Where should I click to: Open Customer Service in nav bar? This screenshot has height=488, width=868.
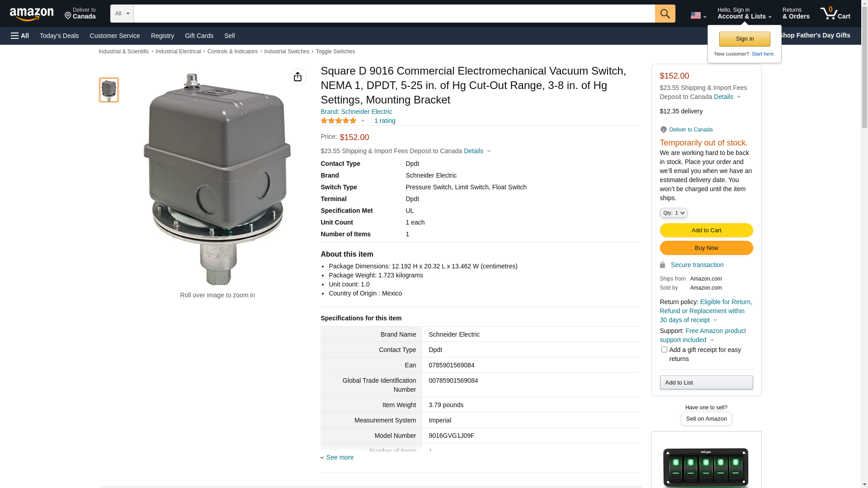pyautogui.click(x=115, y=36)
